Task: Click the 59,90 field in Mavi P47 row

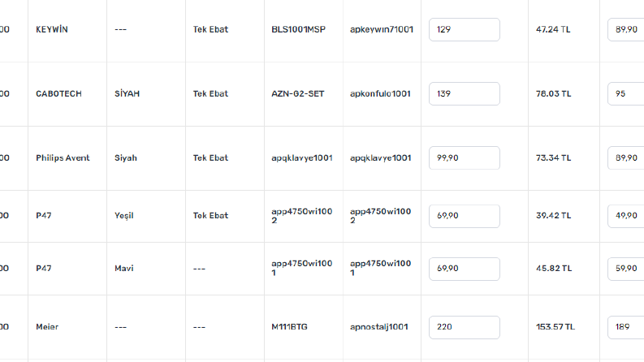Action: click(626, 269)
